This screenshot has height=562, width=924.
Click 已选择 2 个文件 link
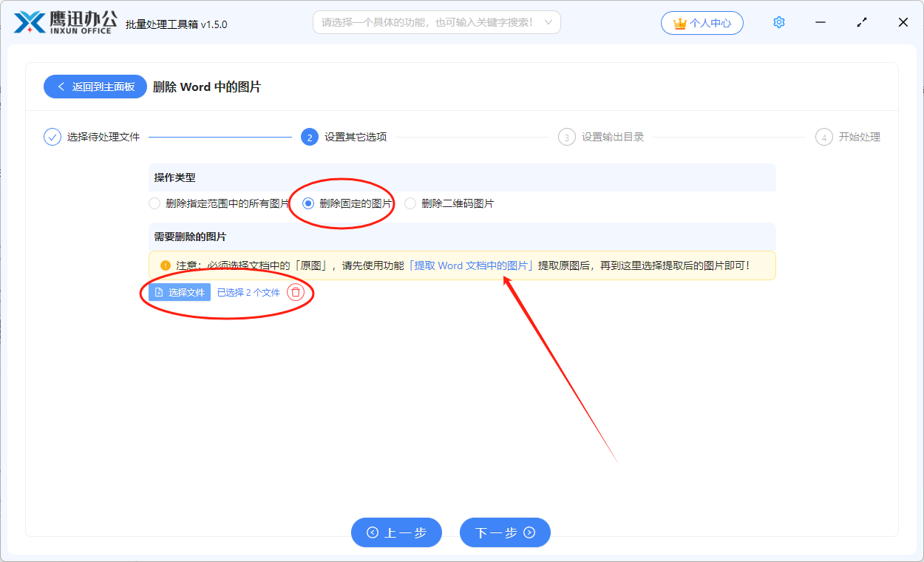tap(248, 292)
